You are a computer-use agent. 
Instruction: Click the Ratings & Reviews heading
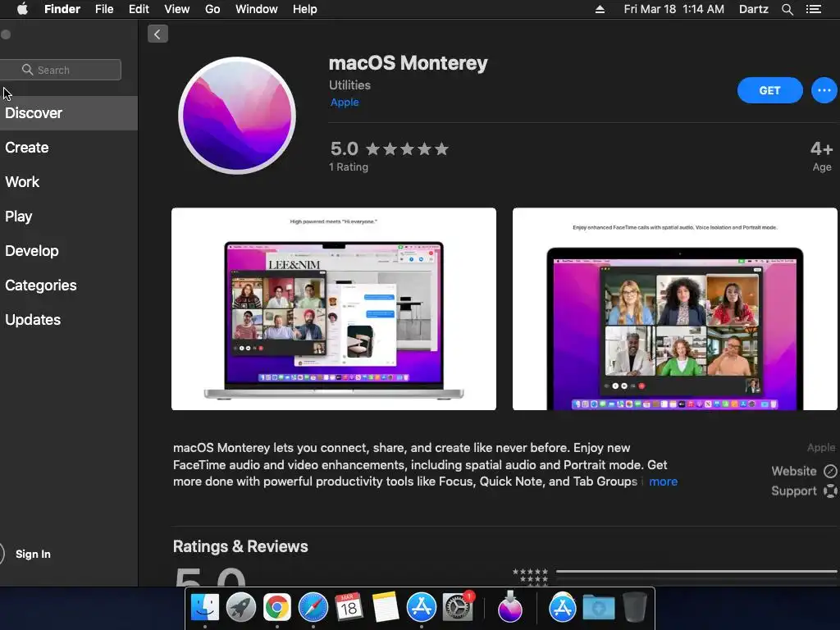[x=240, y=546]
